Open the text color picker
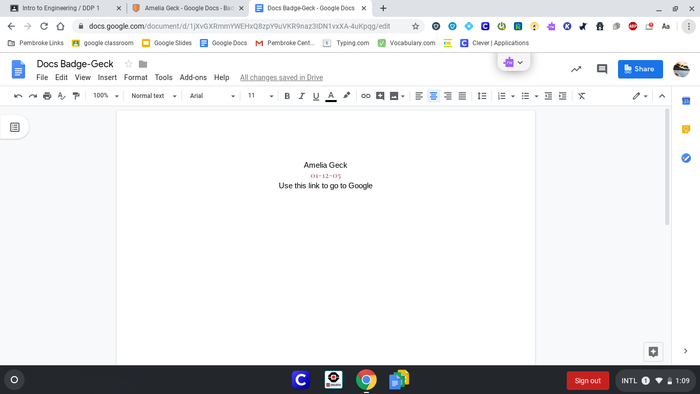 click(x=331, y=96)
